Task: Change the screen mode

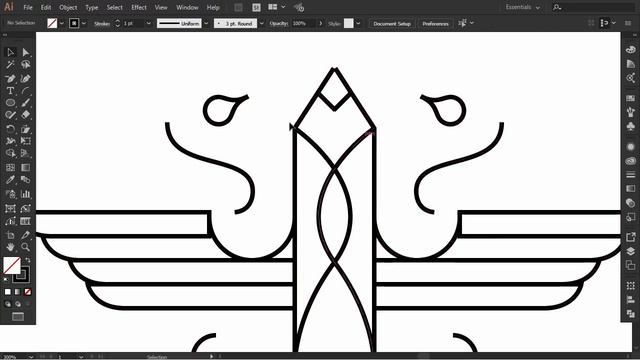Action: pyautogui.click(x=18, y=317)
